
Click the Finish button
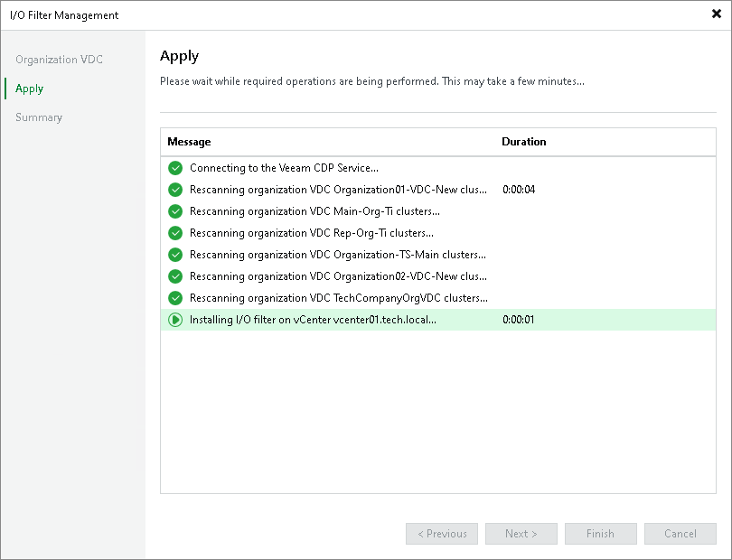600,534
